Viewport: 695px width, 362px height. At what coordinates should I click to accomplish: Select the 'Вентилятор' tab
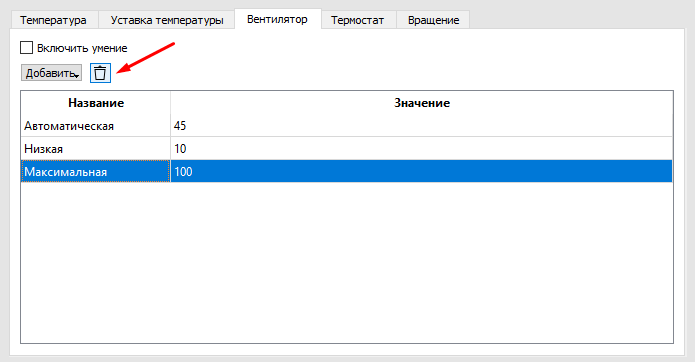pos(277,19)
